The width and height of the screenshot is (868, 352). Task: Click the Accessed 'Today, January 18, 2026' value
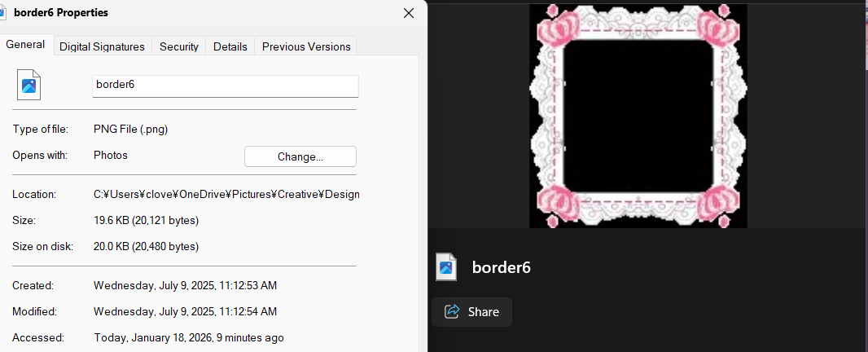click(189, 337)
